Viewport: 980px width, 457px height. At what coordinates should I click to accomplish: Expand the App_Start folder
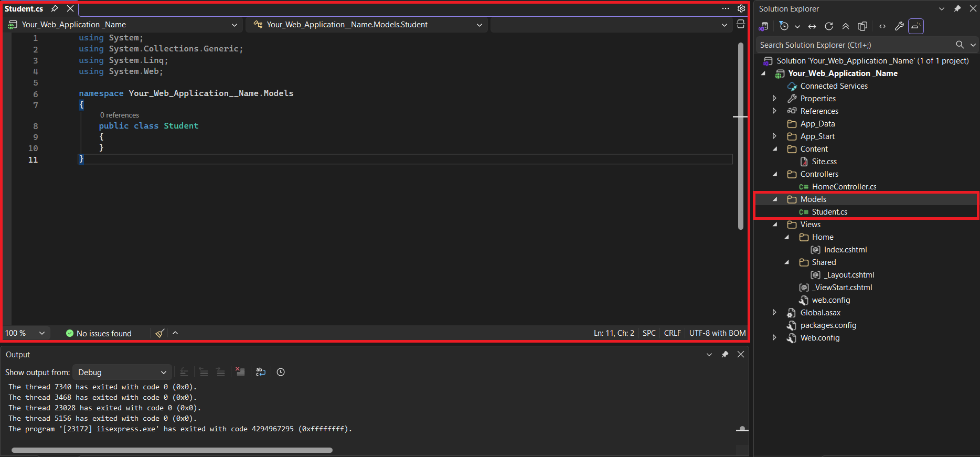pyautogui.click(x=774, y=136)
